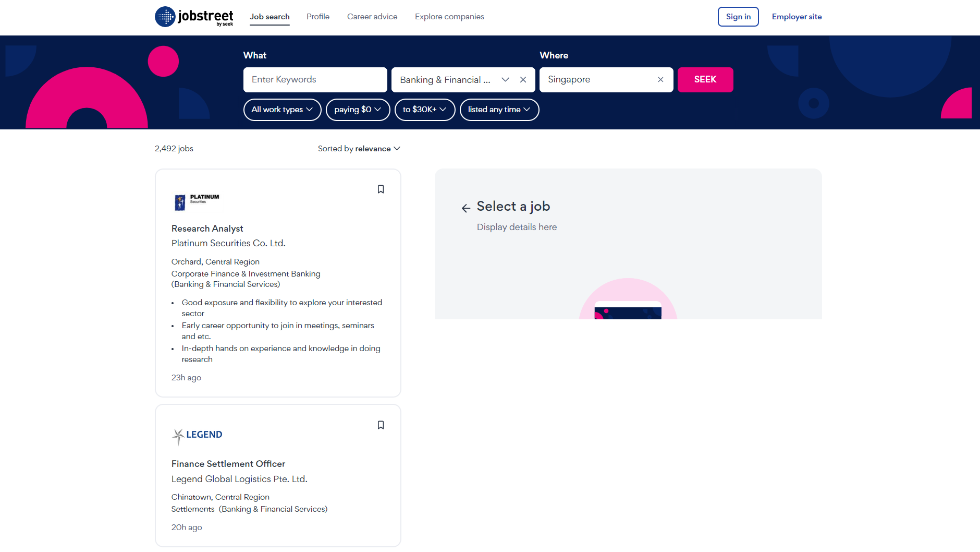Click the Jobstreet logo
980x552 pixels.
(x=194, y=17)
